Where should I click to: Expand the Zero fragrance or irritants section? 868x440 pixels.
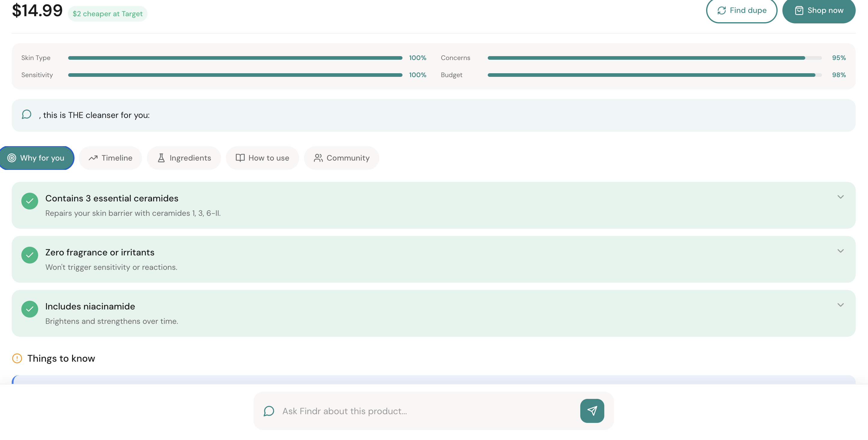840,251
